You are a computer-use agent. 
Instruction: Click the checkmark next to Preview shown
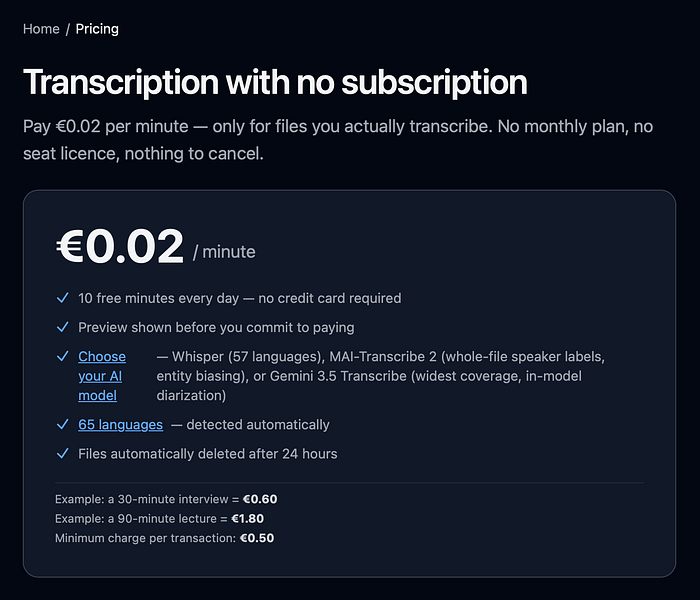[62, 327]
